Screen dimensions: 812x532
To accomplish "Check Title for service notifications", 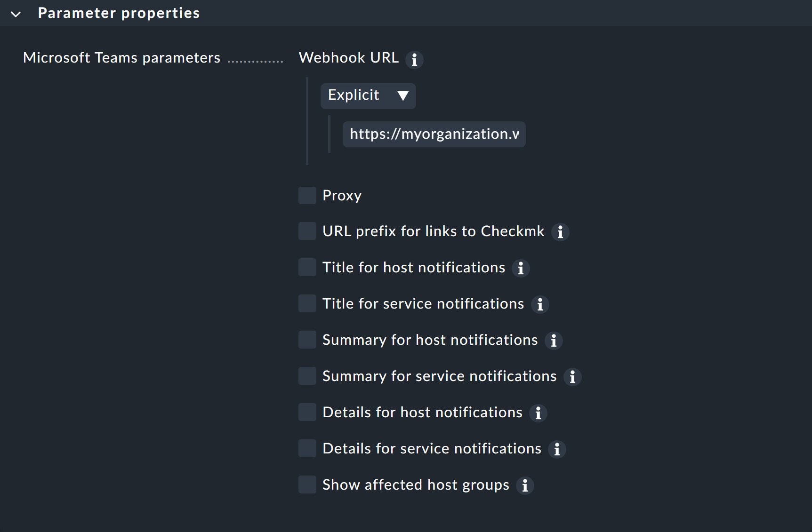I will [x=307, y=303].
